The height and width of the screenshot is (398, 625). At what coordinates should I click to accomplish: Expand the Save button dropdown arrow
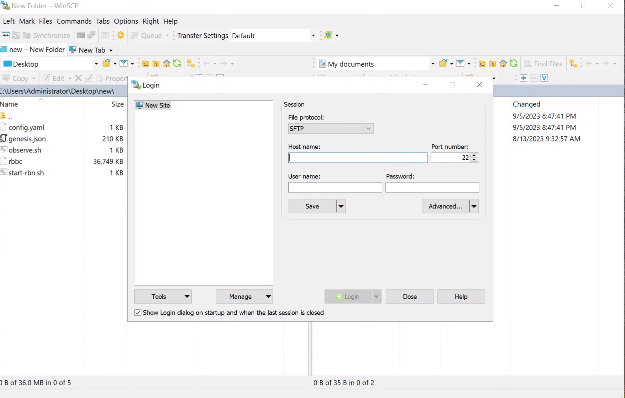tap(341, 206)
